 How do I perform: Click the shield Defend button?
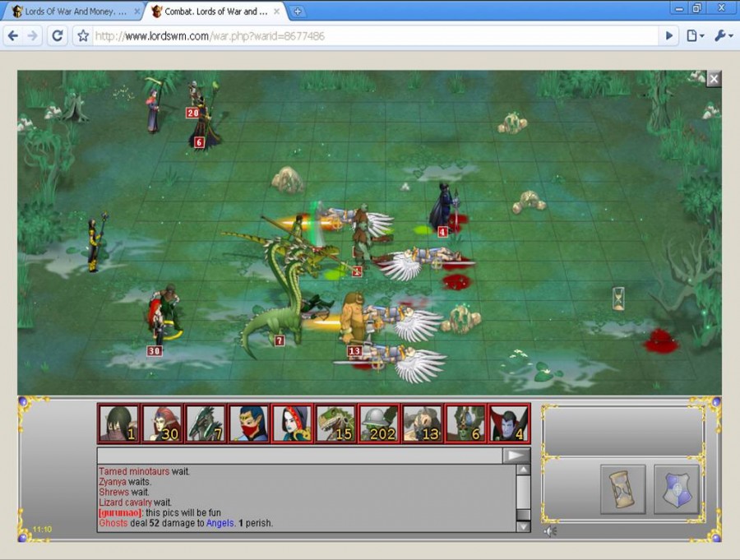click(676, 489)
